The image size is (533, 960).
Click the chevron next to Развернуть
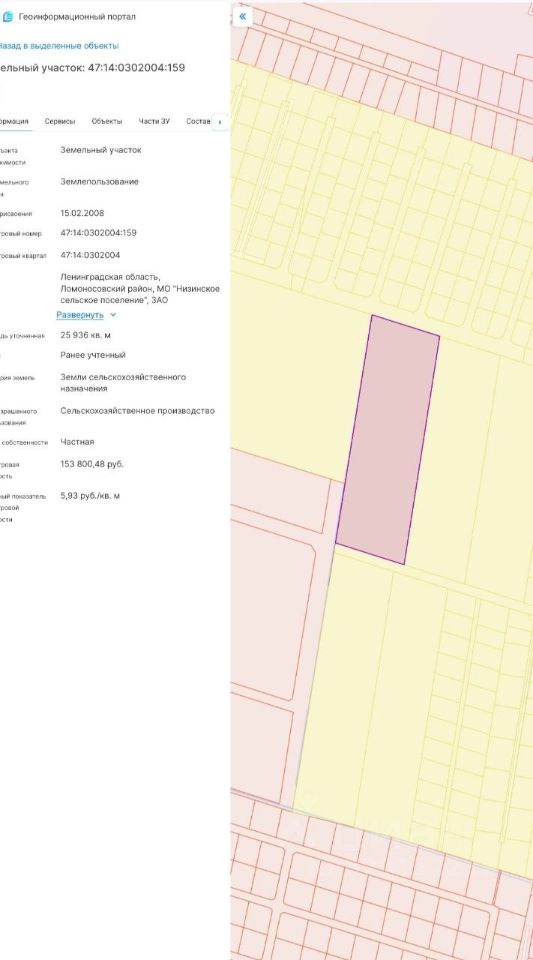point(113,315)
